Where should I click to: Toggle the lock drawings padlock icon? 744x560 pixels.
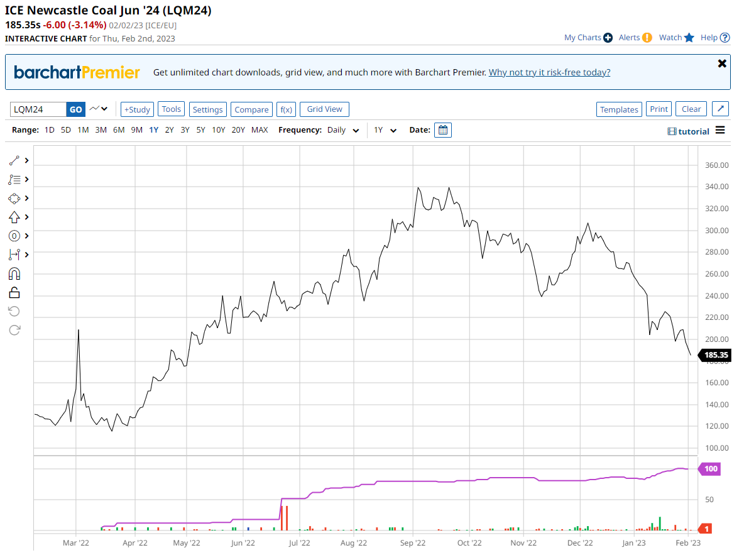pyautogui.click(x=14, y=292)
